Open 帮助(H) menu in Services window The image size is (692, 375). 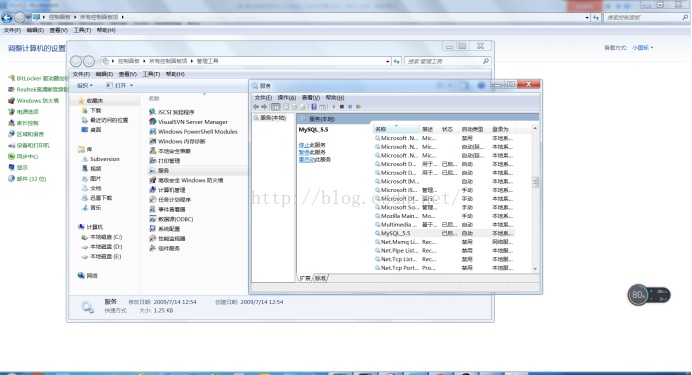click(x=335, y=98)
